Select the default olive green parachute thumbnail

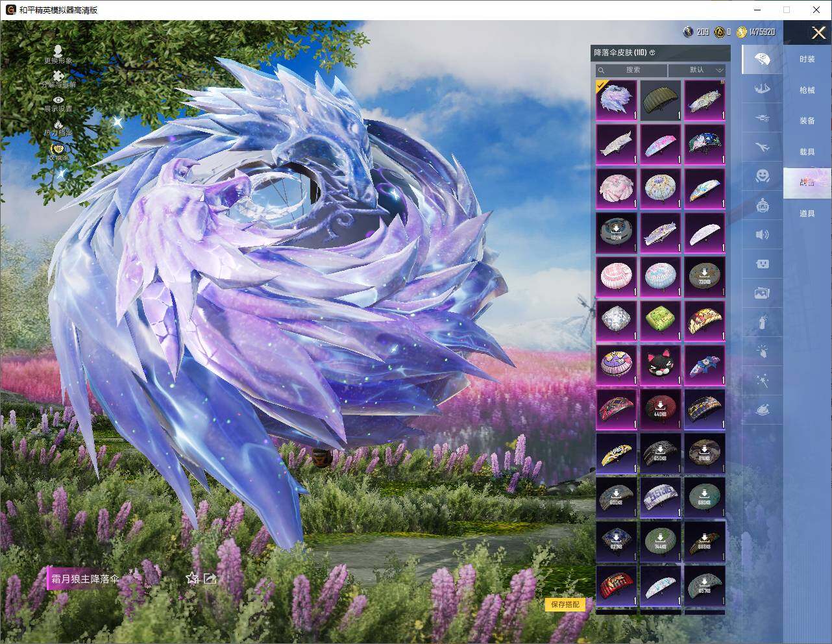[x=661, y=100]
